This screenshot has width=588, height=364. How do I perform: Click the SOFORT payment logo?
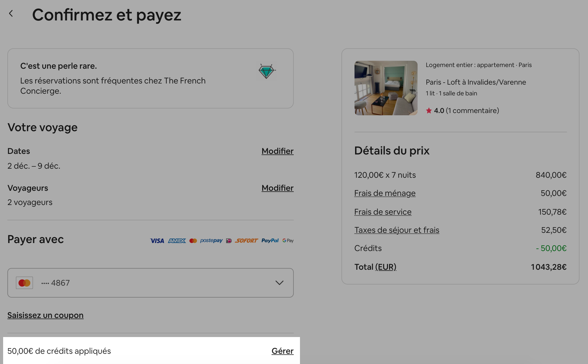246,241
